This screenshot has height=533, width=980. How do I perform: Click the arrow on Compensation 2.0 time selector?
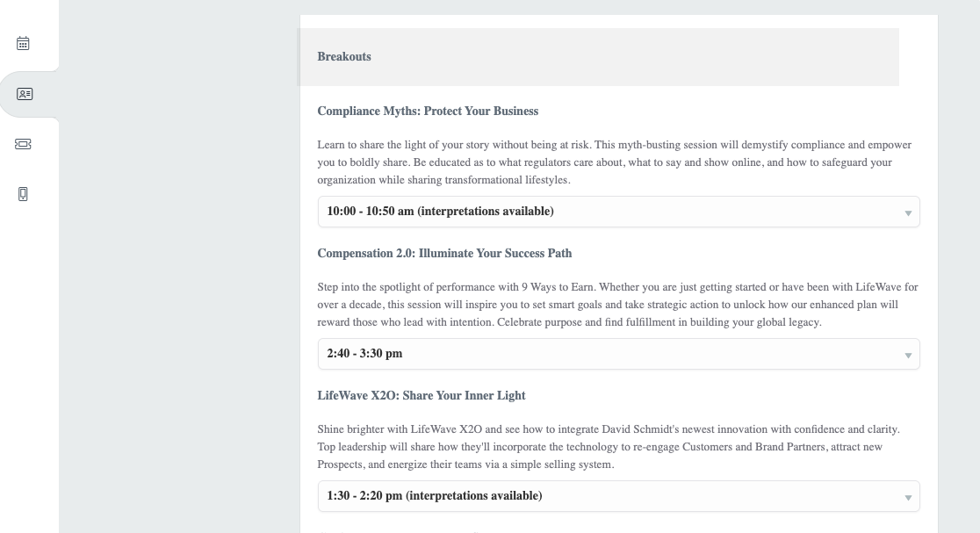(908, 355)
